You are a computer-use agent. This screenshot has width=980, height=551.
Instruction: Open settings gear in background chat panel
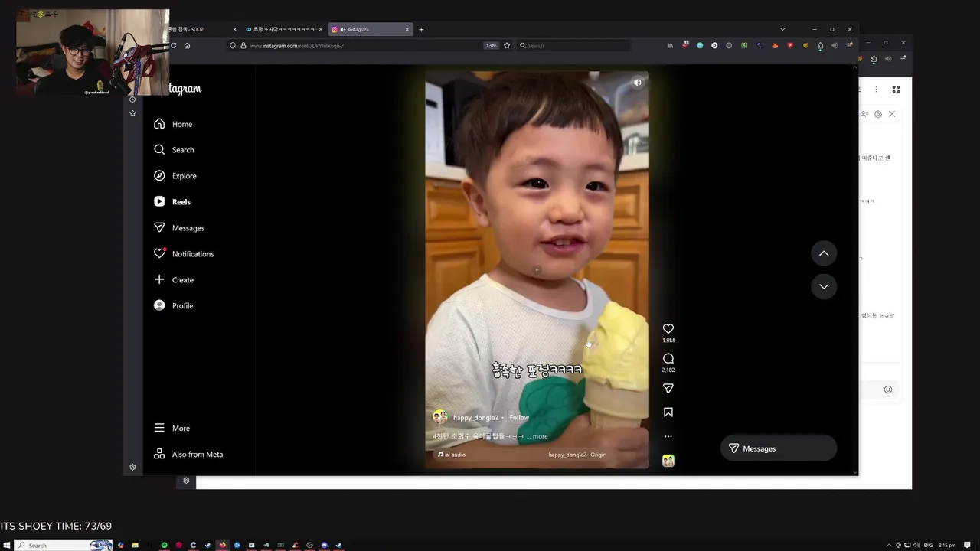point(878,114)
